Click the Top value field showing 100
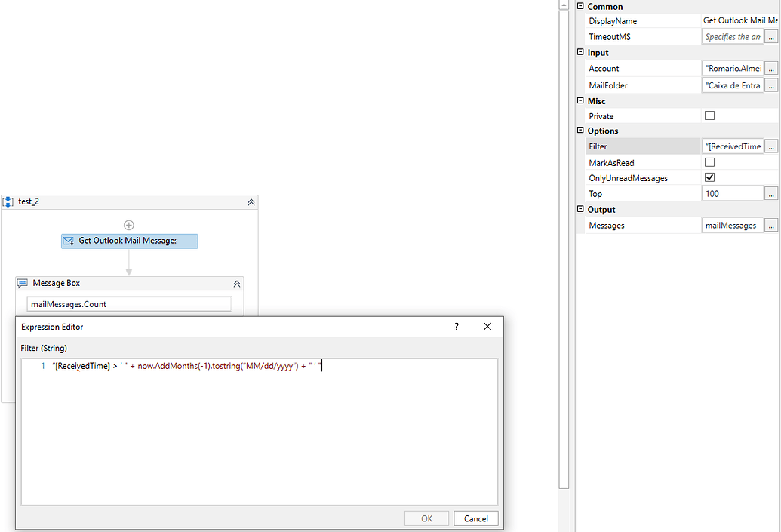 click(733, 194)
